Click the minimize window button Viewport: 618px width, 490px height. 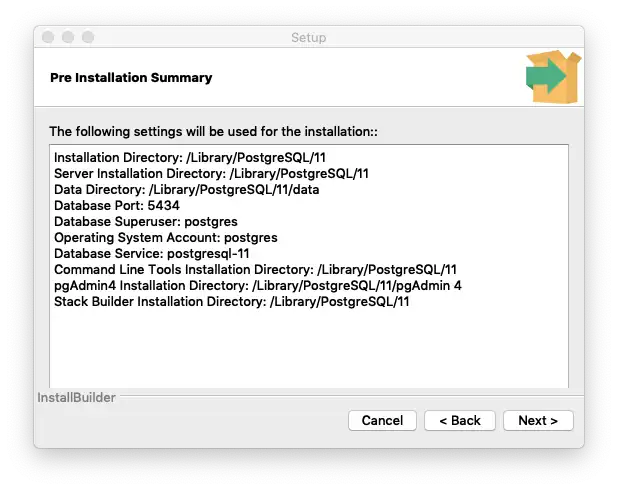[x=68, y=38]
